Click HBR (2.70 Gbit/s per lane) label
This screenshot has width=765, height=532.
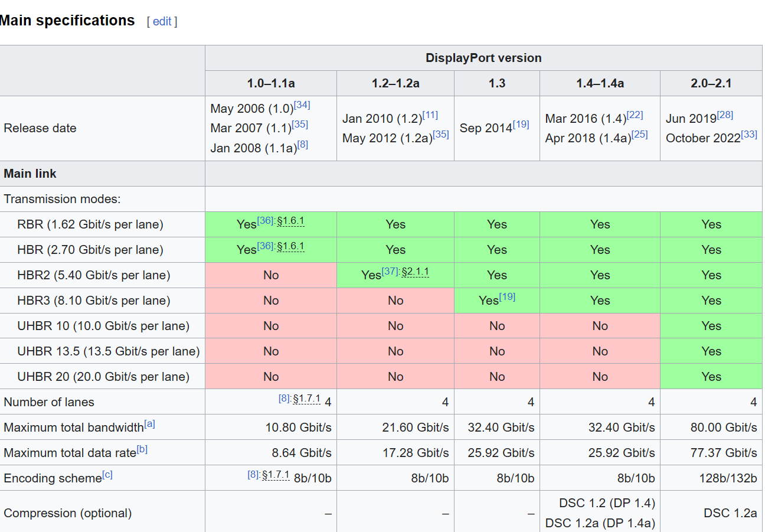[90, 250]
